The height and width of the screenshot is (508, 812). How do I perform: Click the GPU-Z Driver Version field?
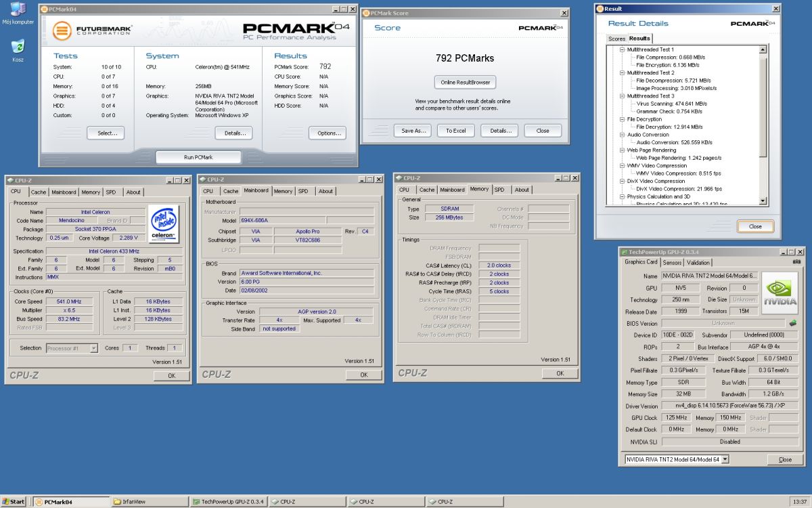tap(729, 406)
